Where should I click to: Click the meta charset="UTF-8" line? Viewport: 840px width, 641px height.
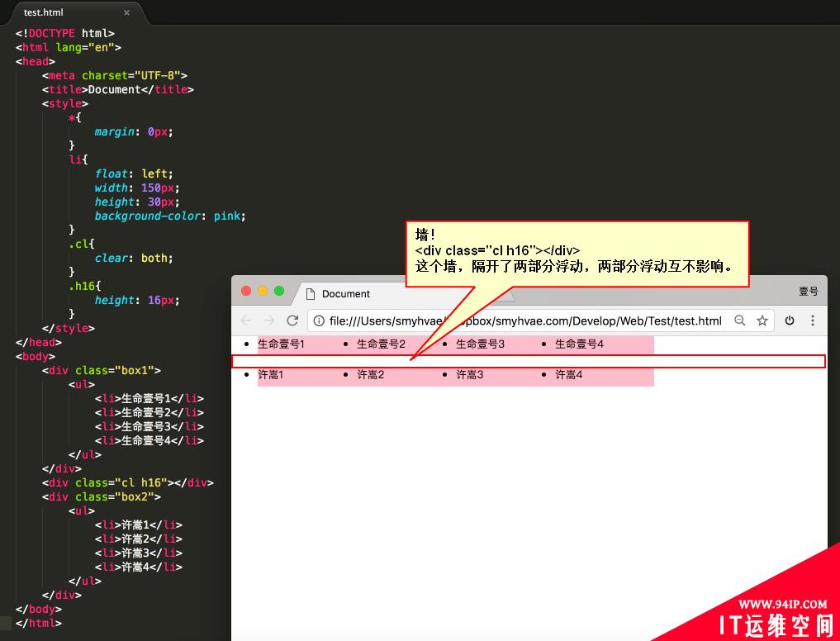point(115,75)
